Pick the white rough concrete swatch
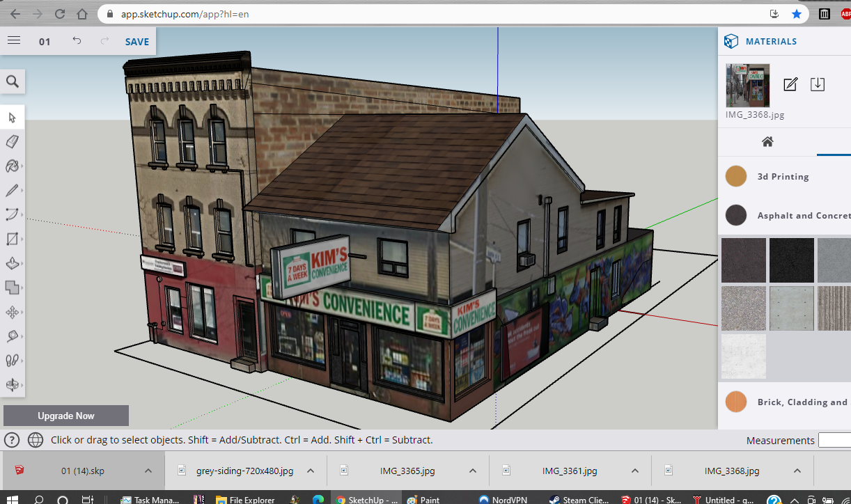The image size is (851, 504). click(x=744, y=356)
